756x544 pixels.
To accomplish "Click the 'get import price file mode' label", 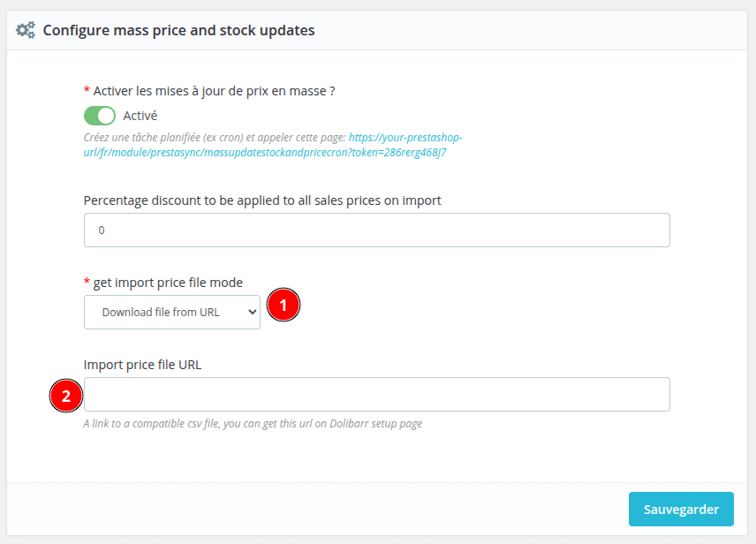I will tap(168, 283).
